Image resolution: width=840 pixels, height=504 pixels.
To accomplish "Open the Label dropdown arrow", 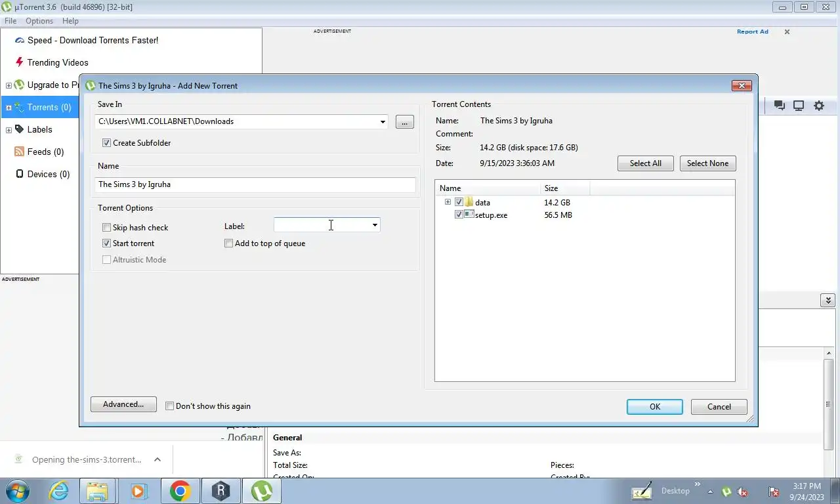I will tap(375, 225).
